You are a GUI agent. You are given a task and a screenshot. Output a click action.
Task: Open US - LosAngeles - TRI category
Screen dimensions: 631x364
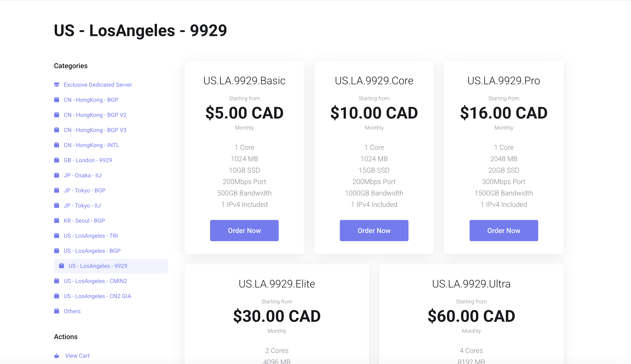tap(91, 236)
